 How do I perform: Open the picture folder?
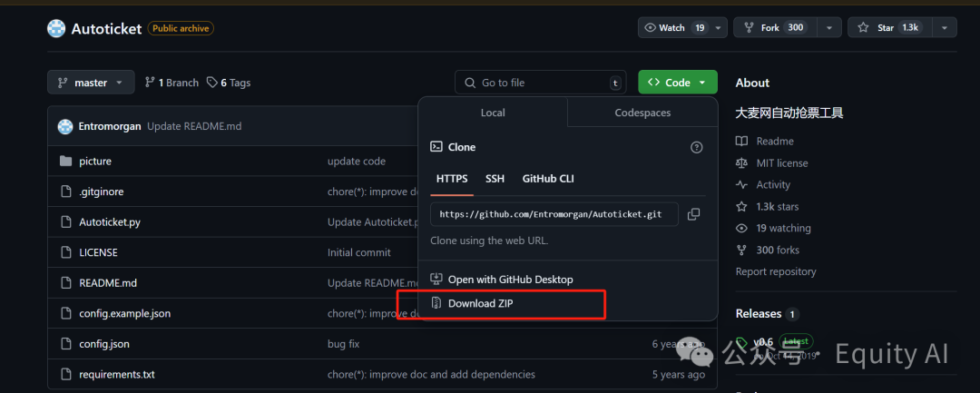(x=95, y=162)
